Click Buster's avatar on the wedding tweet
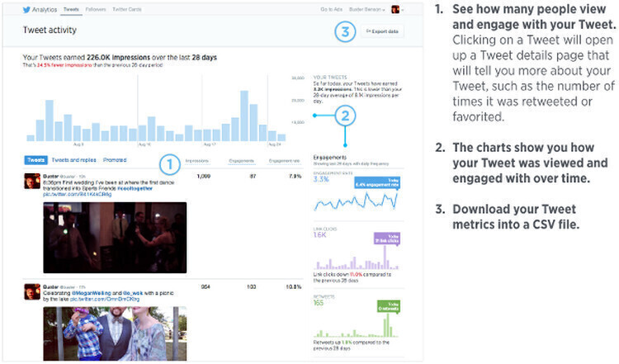 coord(33,179)
